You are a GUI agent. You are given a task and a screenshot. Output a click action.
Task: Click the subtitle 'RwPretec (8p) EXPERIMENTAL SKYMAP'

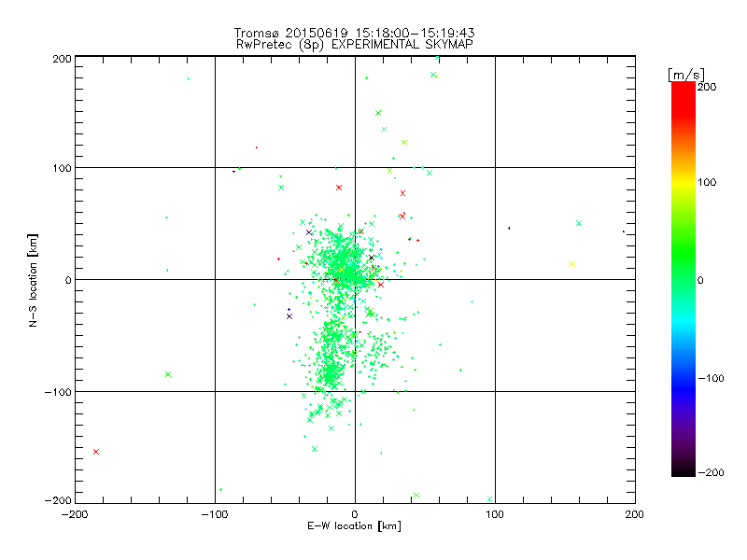coord(355,45)
